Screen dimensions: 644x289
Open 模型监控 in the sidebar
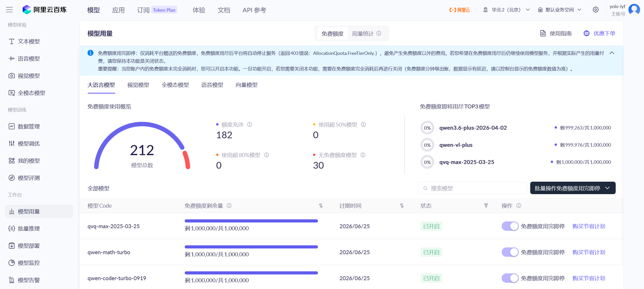39,263
